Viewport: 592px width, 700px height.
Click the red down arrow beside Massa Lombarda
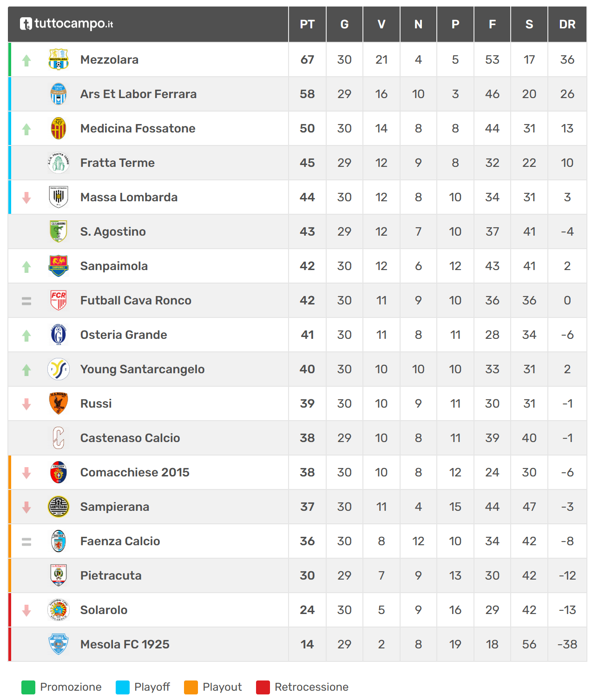(26, 198)
